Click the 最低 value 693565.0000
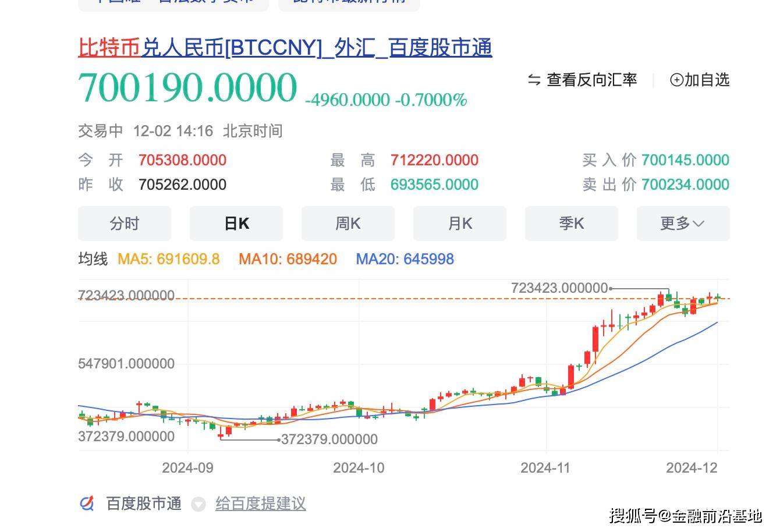780x532 pixels. [435, 185]
